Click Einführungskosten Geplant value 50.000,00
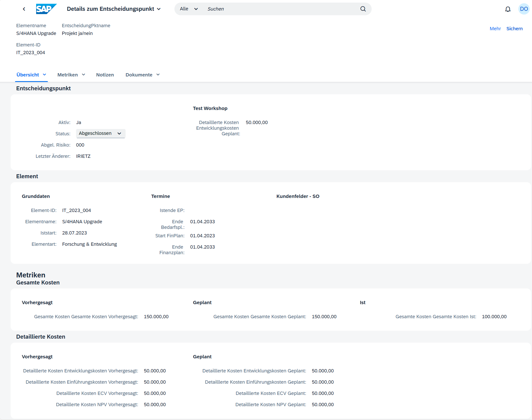532x420 pixels. [x=323, y=382]
